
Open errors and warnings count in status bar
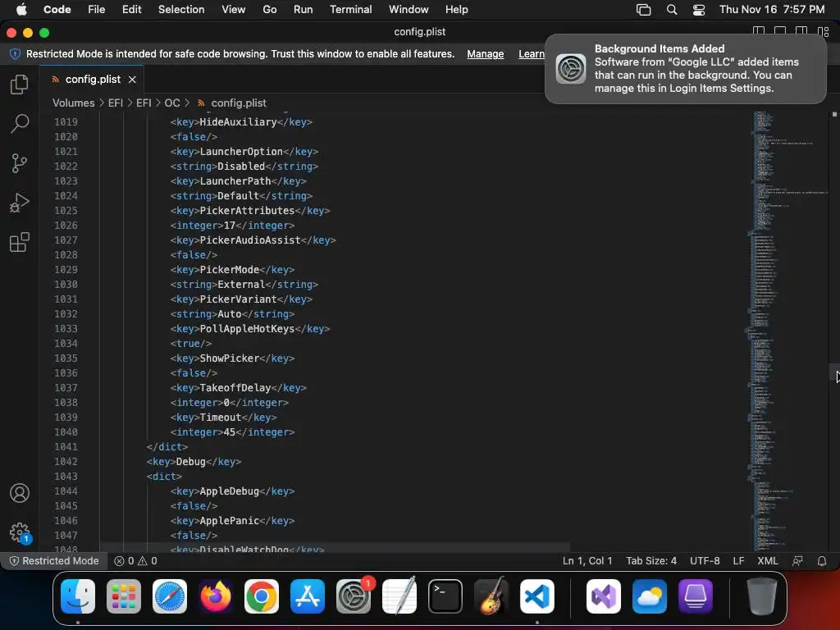[x=135, y=561]
